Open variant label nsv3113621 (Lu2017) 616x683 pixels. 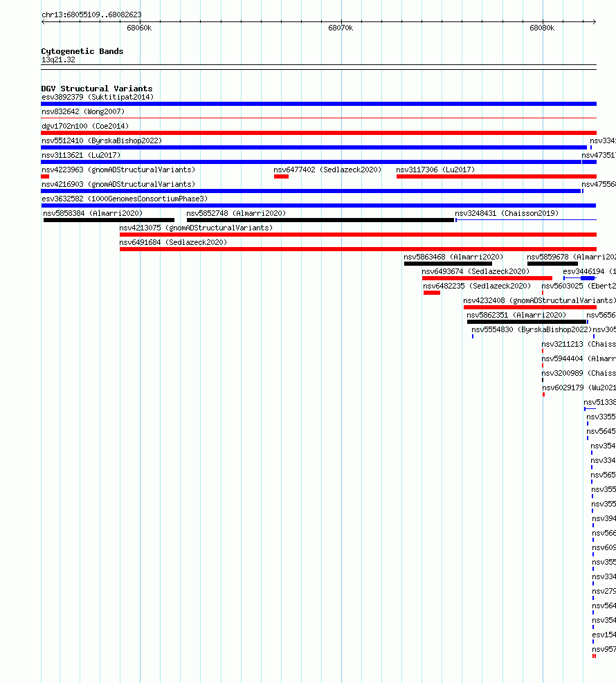(81, 155)
